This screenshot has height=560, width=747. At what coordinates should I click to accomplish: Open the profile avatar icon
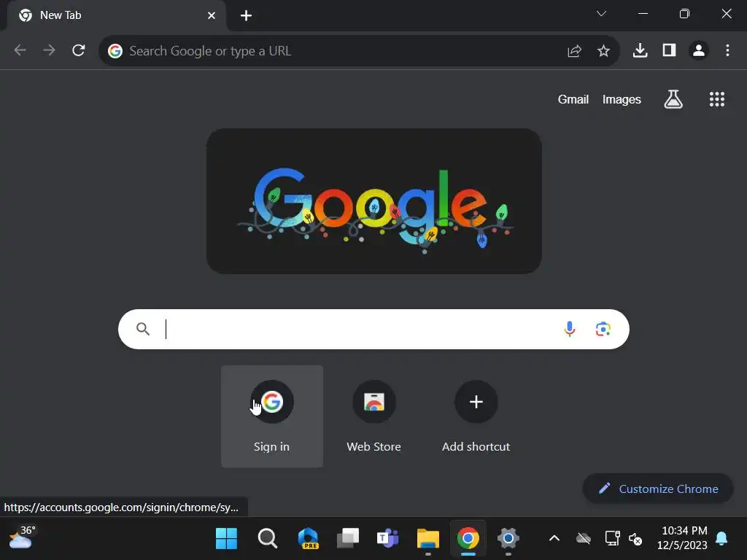click(x=699, y=50)
